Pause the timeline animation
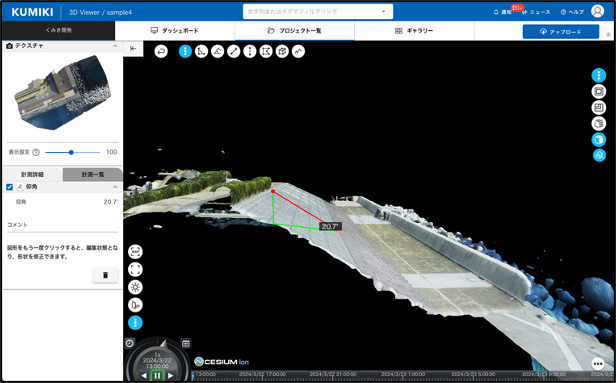The height and width of the screenshot is (383, 616). [157, 376]
